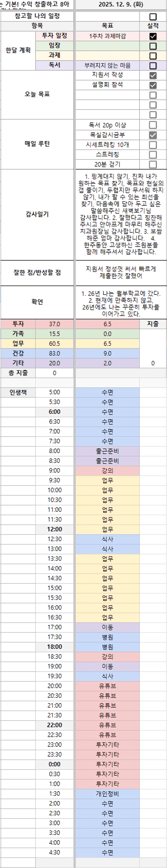Select the 17:30 병원 schedule cell

pos(107,637)
